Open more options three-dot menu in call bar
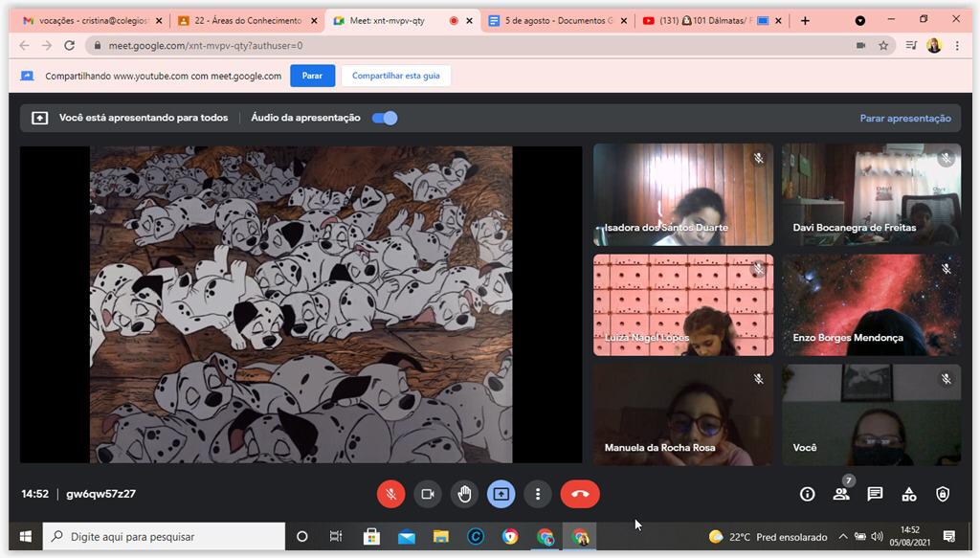 click(538, 494)
